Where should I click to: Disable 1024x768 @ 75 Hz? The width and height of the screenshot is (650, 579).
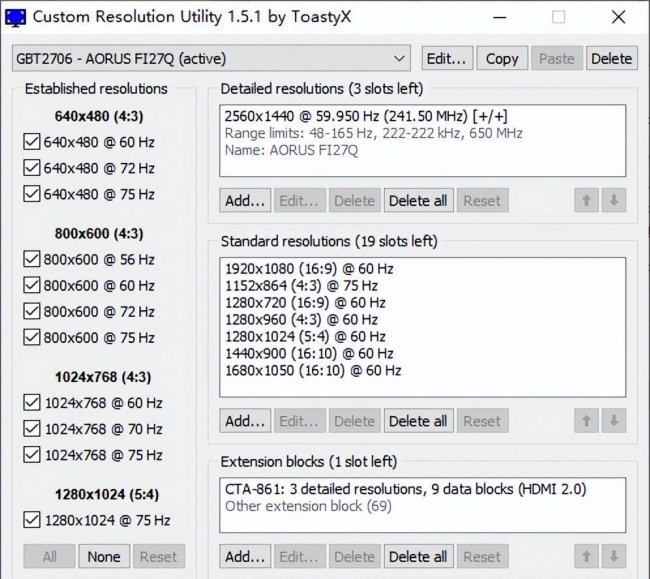point(32,455)
